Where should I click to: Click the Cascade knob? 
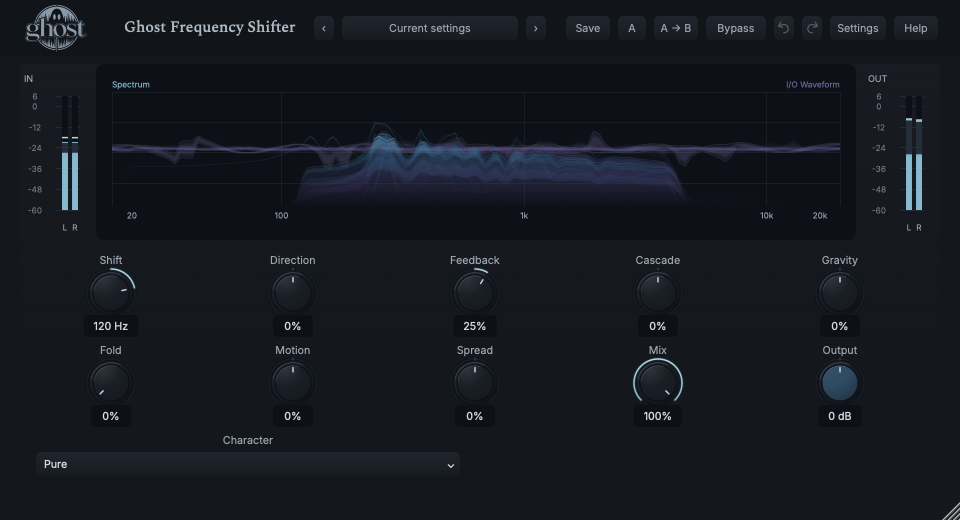[x=658, y=292]
